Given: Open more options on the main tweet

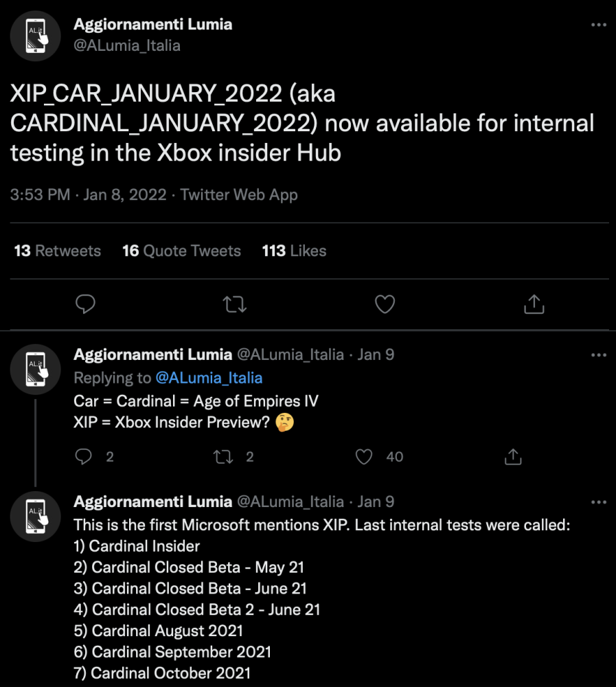Looking at the screenshot, I should (x=599, y=25).
